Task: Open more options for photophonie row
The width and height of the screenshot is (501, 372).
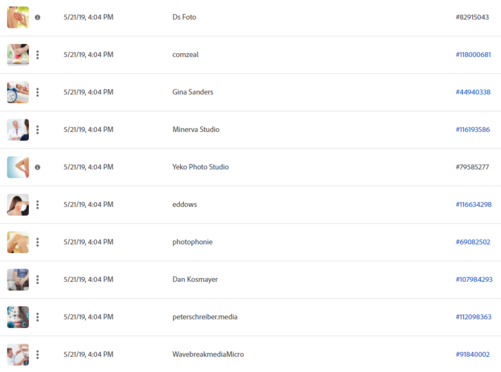Action: click(x=37, y=242)
